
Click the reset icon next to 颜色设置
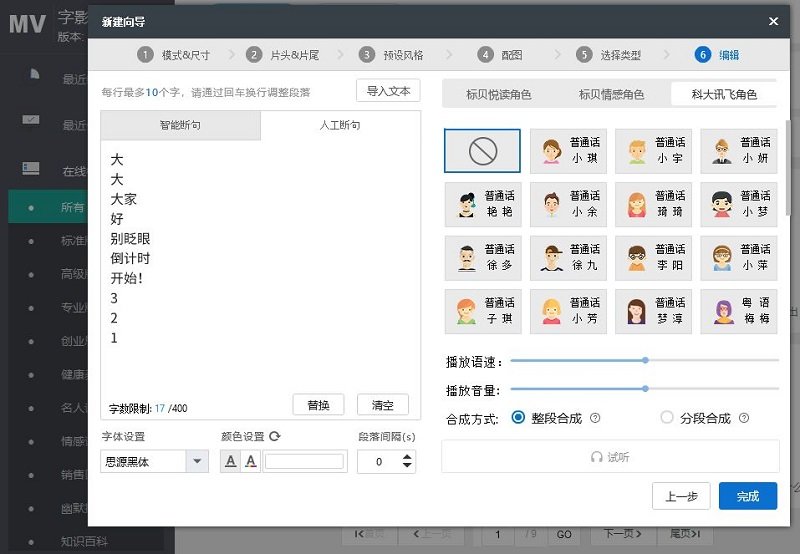(x=274, y=436)
